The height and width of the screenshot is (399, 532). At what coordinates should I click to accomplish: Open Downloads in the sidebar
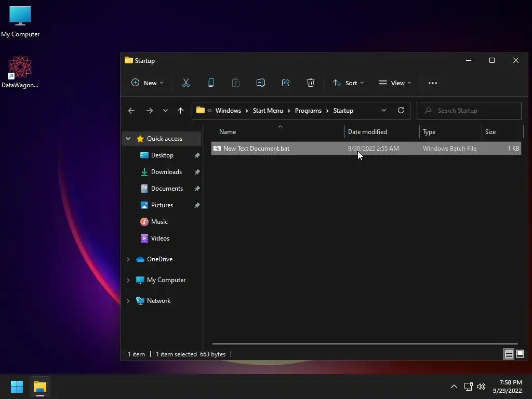coord(166,172)
